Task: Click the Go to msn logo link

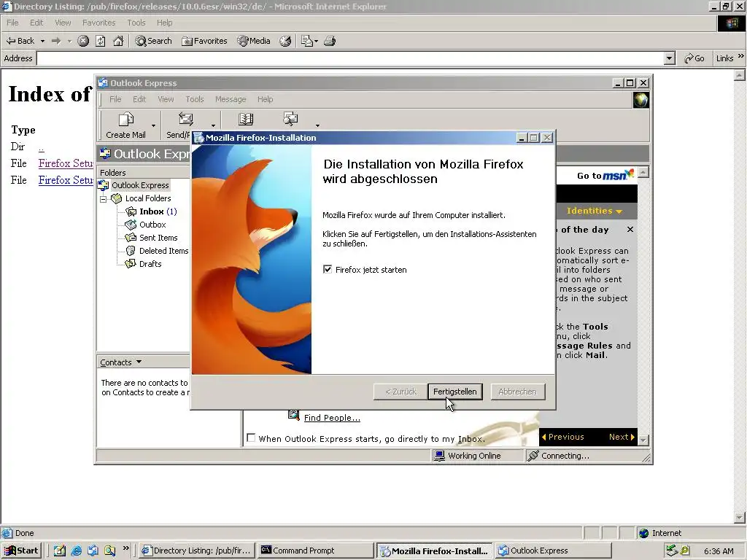Action: pos(605,175)
